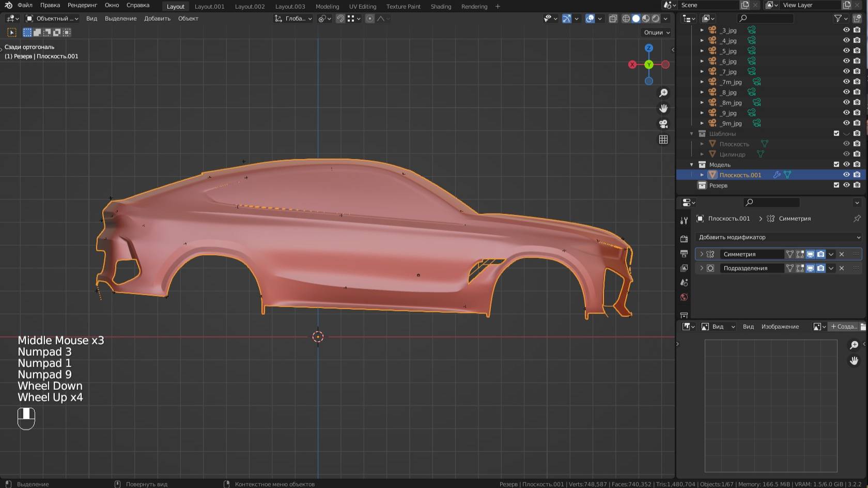Screen dimensions: 868x488
Task: Disable render visibility for Симметрия modifier
Action: pos(820,254)
